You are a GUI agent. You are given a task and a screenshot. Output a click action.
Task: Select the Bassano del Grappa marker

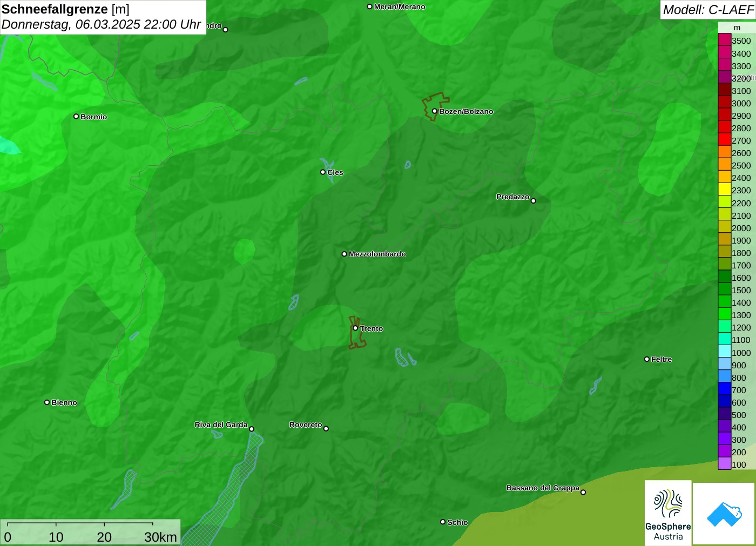[583, 492]
